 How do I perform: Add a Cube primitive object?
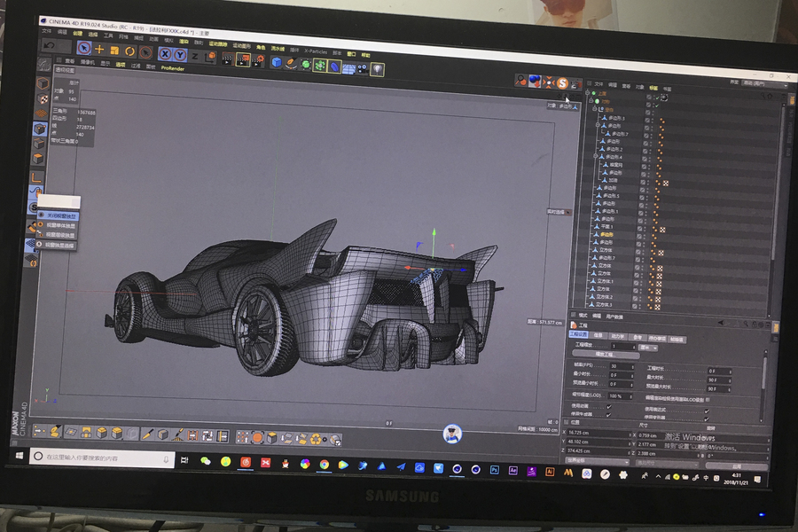tap(277, 62)
